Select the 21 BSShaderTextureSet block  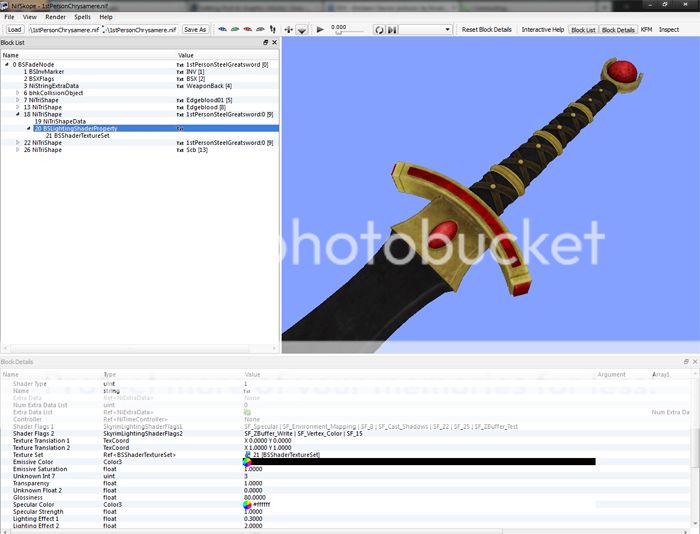(x=77, y=136)
